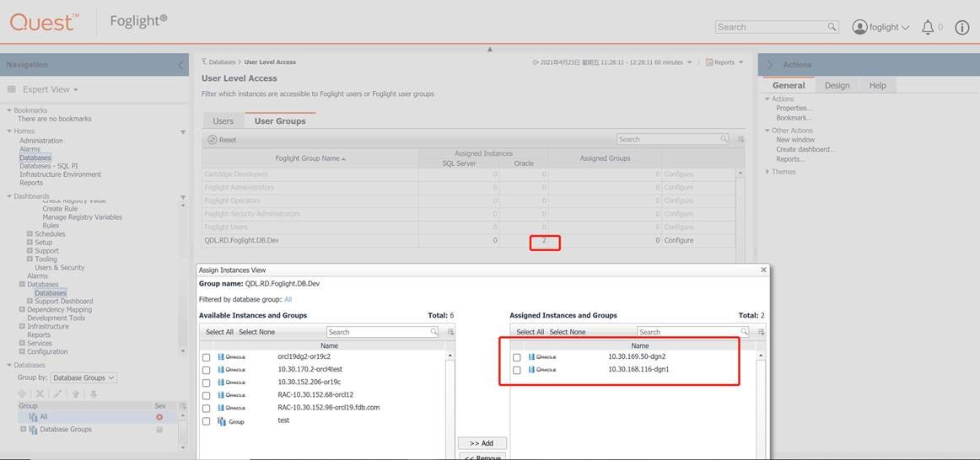This screenshot has height=460, width=980.
Task: Close the Assign Instances View dialog
Action: pyautogui.click(x=763, y=270)
